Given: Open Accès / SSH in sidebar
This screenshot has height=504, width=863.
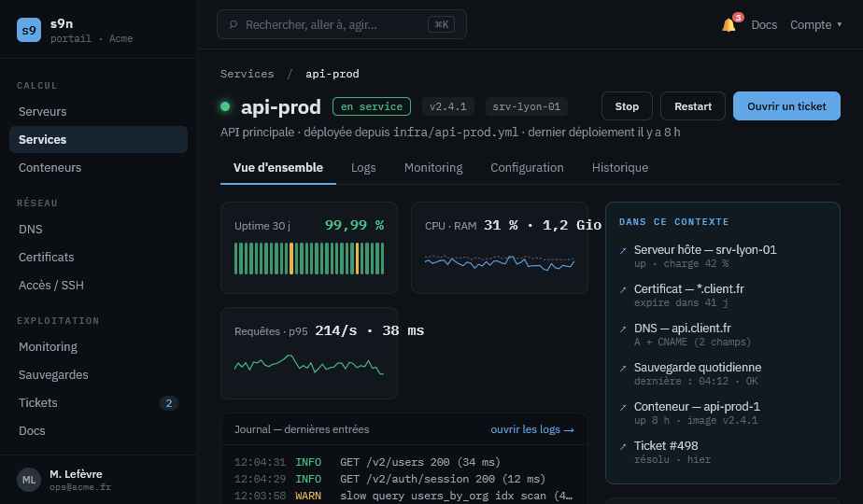Looking at the screenshot, I should (98, 286).
